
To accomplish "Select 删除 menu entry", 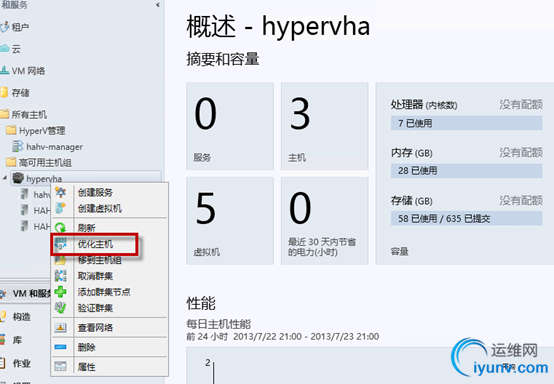I will click(x=87, y=347).
